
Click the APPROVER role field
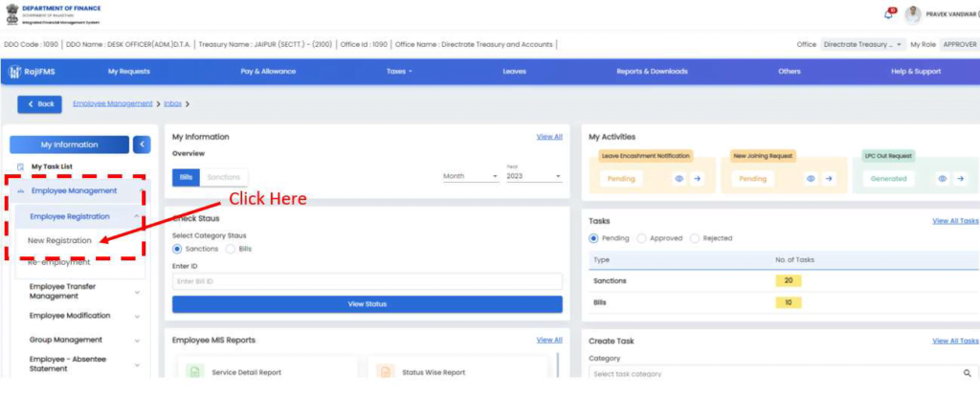(x=959, y=44)
